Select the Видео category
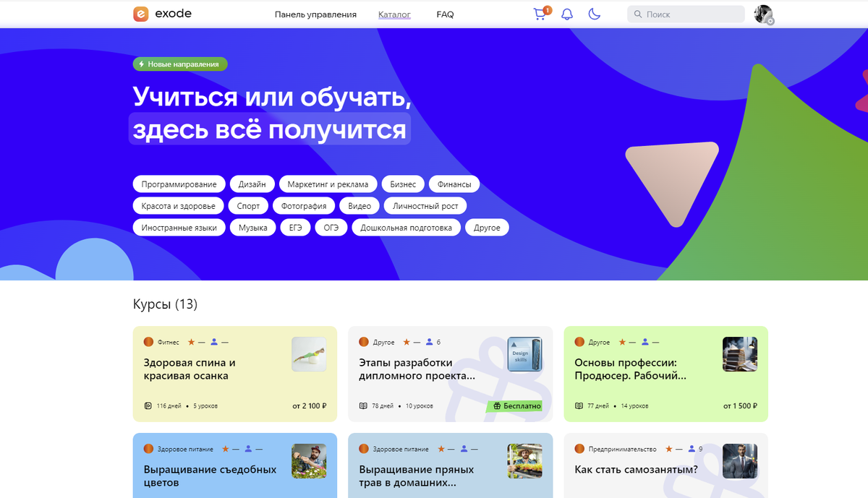Image resolution: width=868 pixels, height=498 pixels. [359, 206]
